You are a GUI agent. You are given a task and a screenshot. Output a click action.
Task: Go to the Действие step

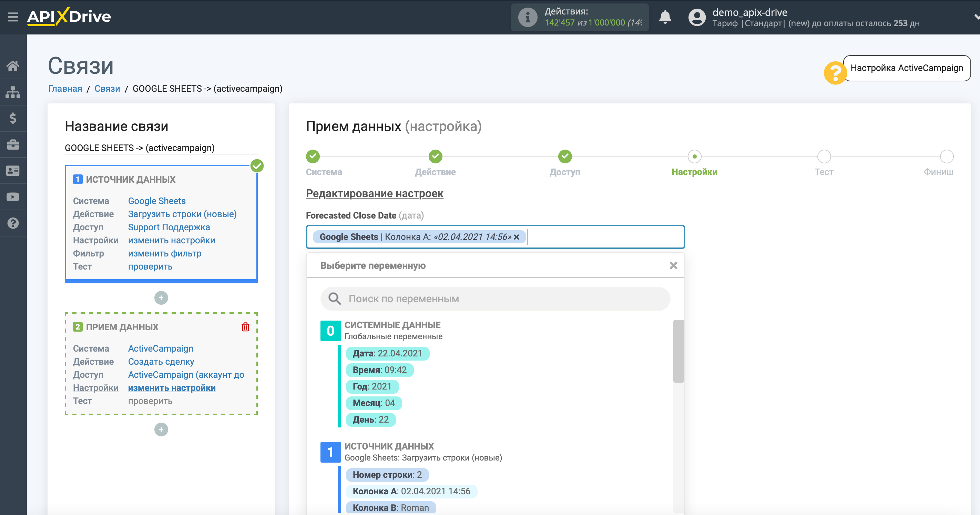(435, 156)
